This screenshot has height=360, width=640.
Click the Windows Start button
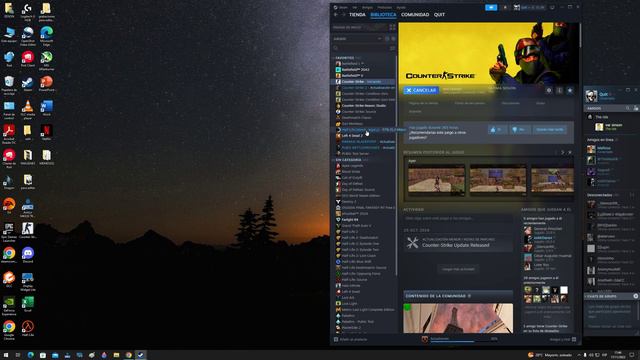click(6, 355)
